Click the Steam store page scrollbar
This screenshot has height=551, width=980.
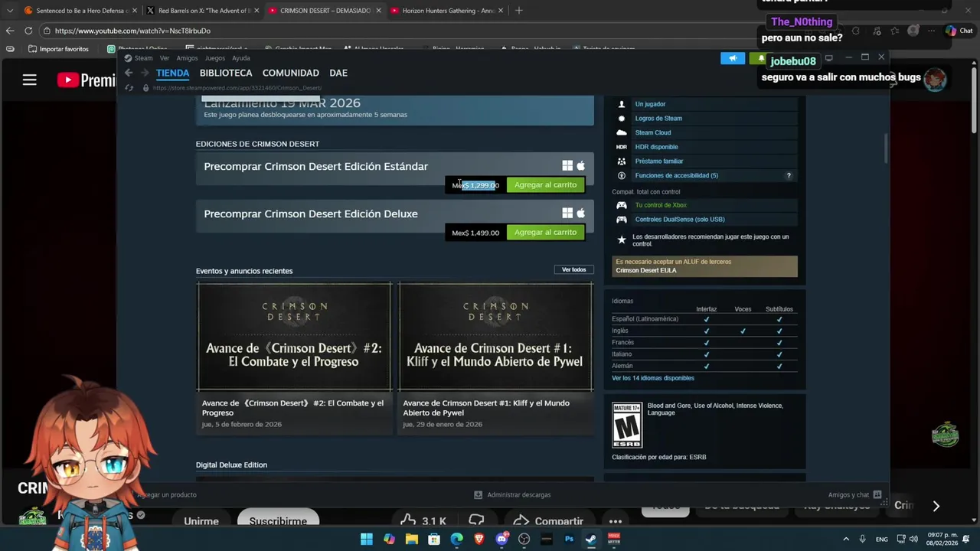pyautogui.click(x=886, y=149)
